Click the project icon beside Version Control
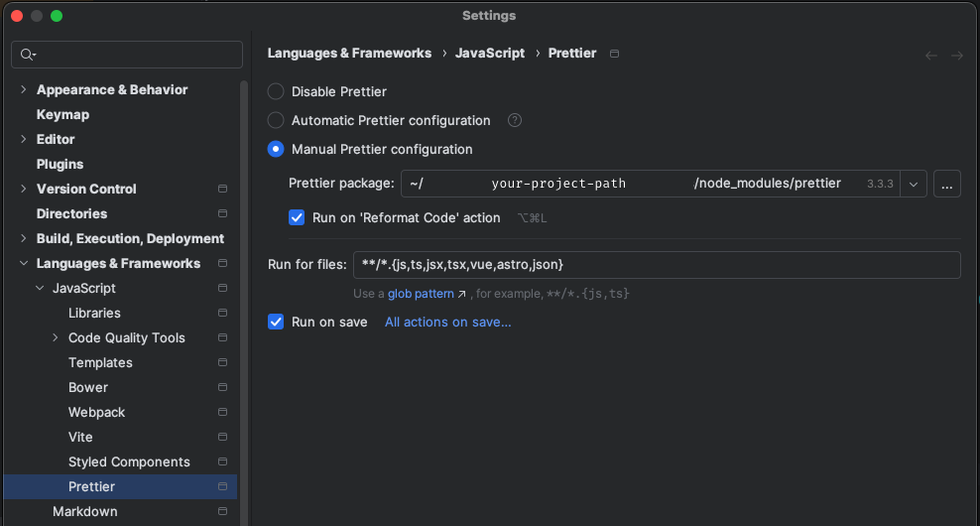980x526 pixels. (222, 189)
